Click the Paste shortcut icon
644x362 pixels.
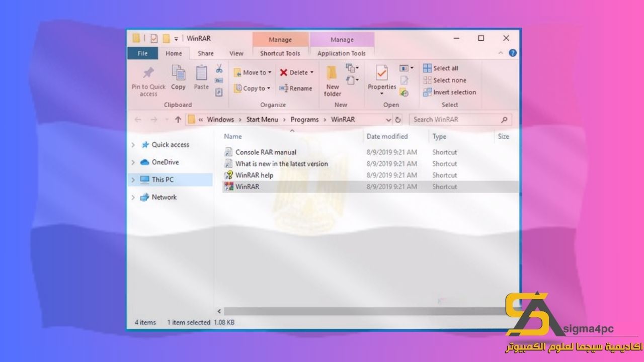coord(219,92)
